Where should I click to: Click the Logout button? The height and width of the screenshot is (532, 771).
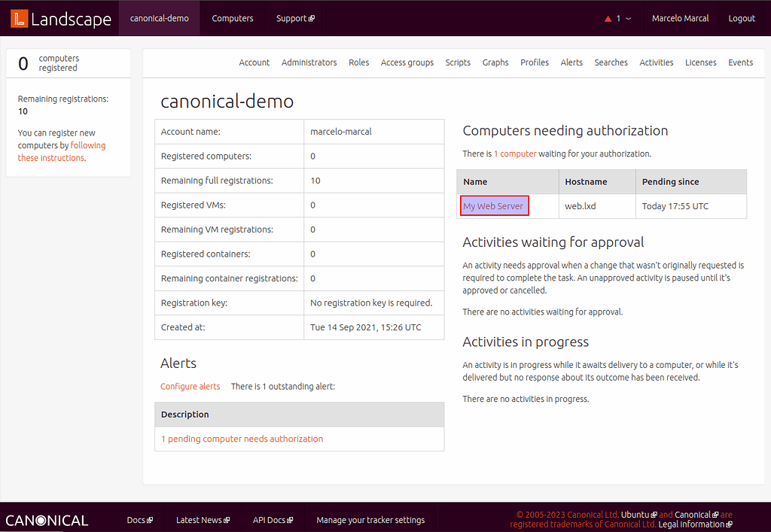(x=742, y=18)
